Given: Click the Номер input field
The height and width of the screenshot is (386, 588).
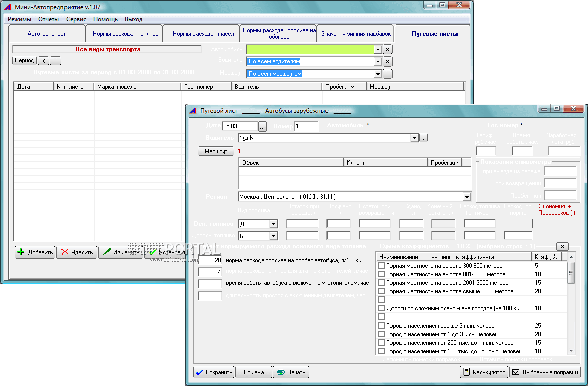Looking at the screenshot, I should (x=306, y=126).
